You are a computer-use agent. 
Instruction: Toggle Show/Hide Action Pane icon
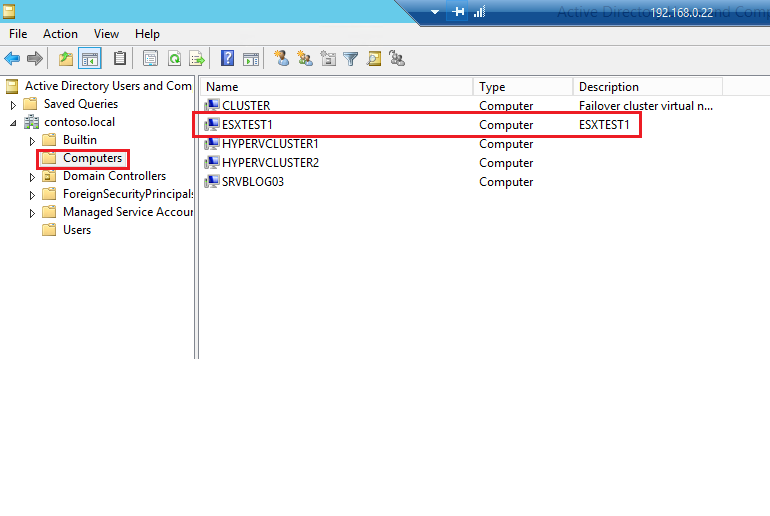251,59
